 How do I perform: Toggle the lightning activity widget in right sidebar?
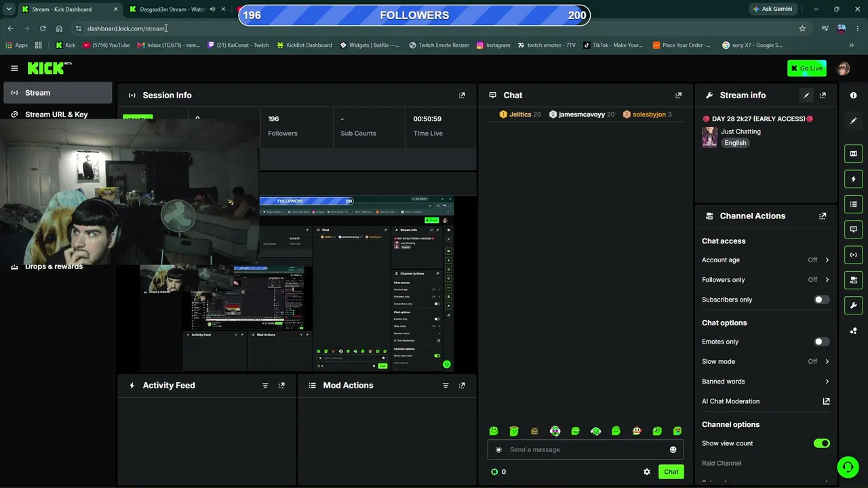853,179
